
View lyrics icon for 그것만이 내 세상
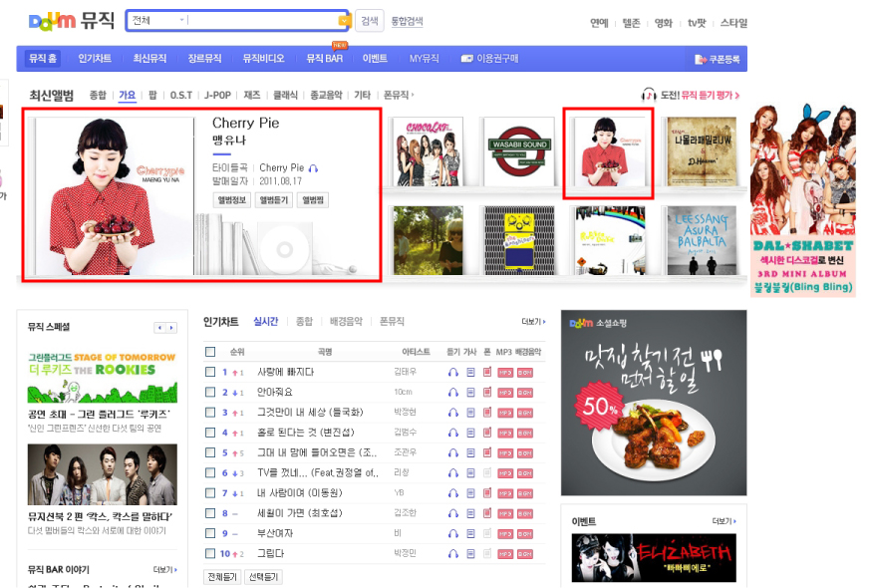(470, 413)
